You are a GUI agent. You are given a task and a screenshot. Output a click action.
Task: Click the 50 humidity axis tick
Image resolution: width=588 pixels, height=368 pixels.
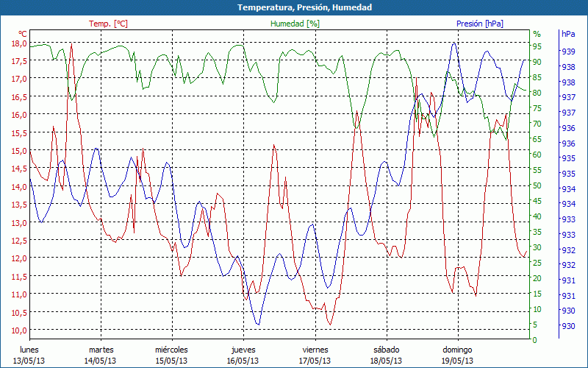tap(537, 185)
